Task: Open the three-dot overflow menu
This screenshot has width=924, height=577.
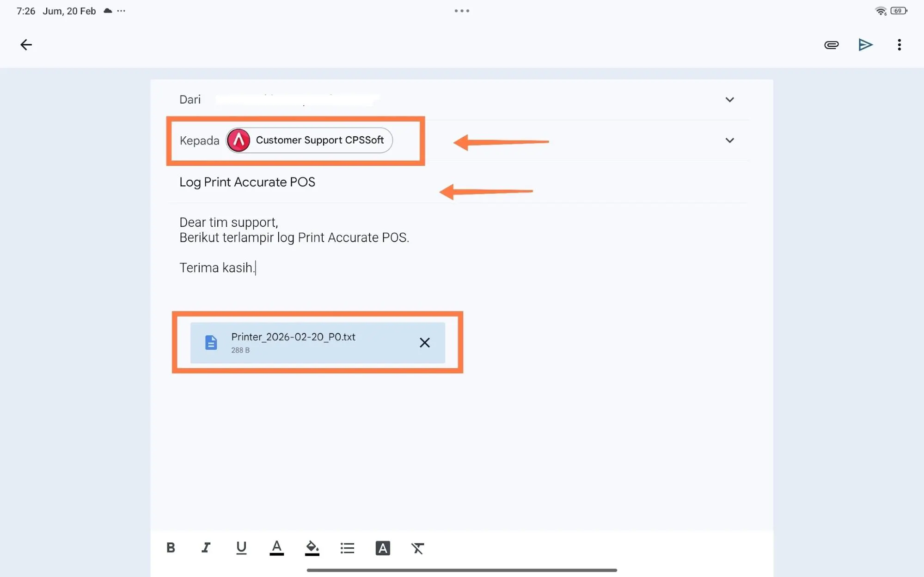Action: tap(899, 45)
